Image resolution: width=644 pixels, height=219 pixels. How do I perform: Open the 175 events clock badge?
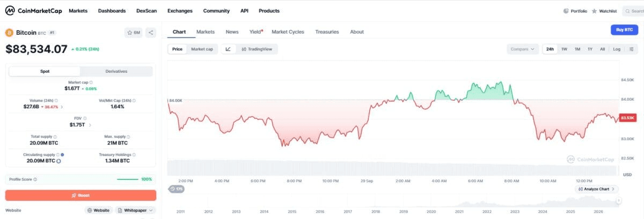175,189
